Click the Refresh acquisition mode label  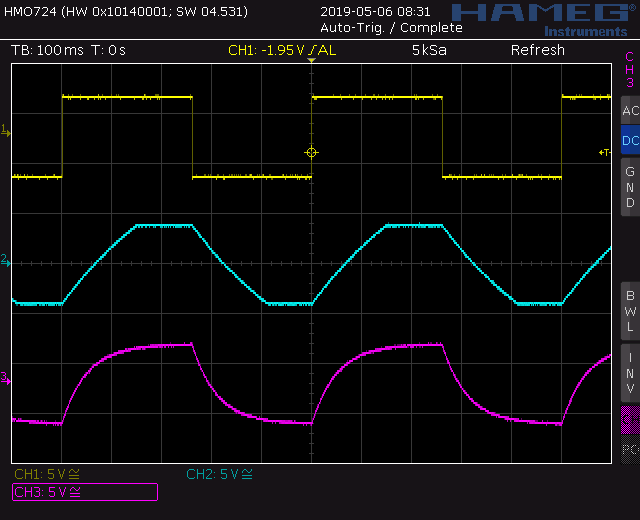(537, 50)
